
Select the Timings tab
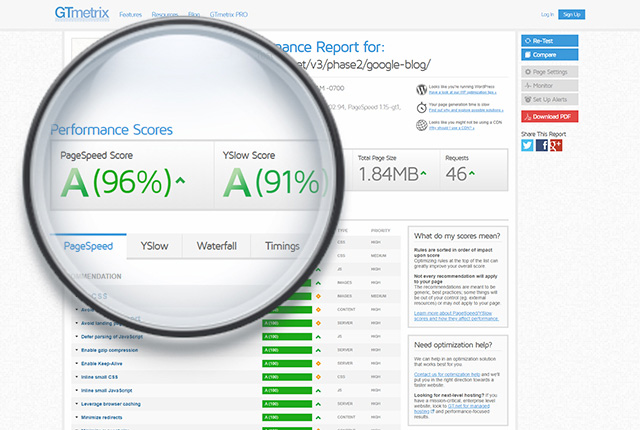[x=282, y=245]
